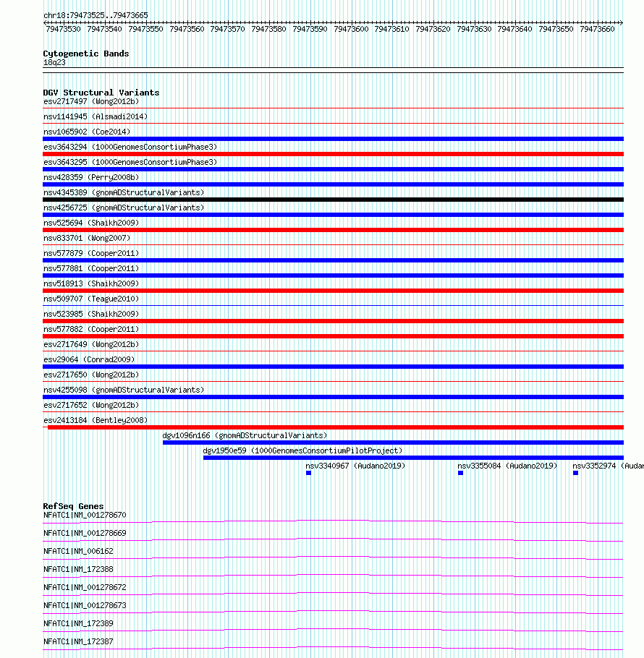Click nsv577879 (Cooper2011) variant label
644x658 pixels.
[x=91, y=253]
